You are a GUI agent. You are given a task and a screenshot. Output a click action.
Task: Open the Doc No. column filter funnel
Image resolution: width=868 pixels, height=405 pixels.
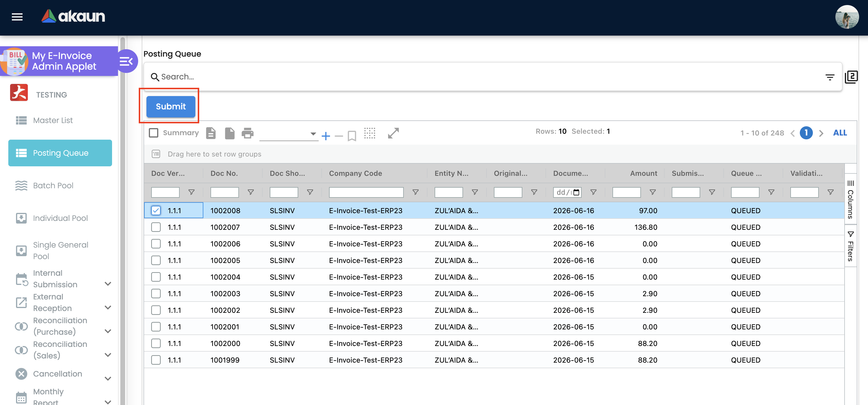pyautogui.click(x=251, y=192)
